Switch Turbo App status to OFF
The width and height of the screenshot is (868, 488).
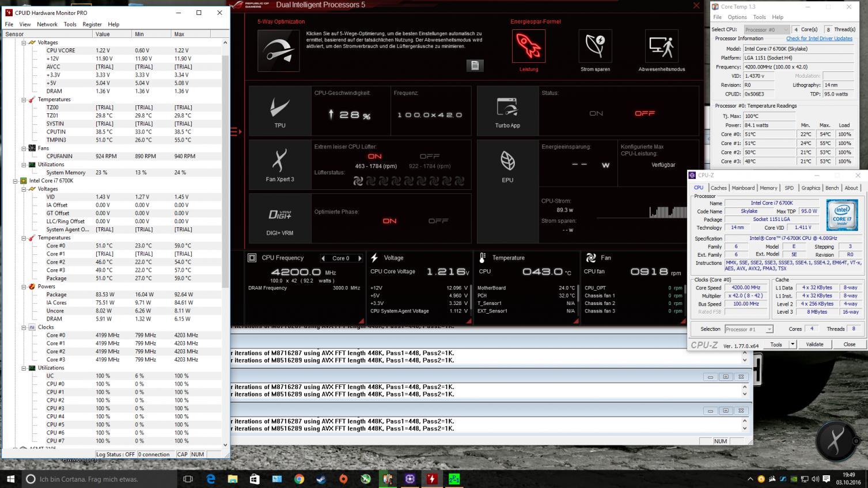tap(645, 113)
